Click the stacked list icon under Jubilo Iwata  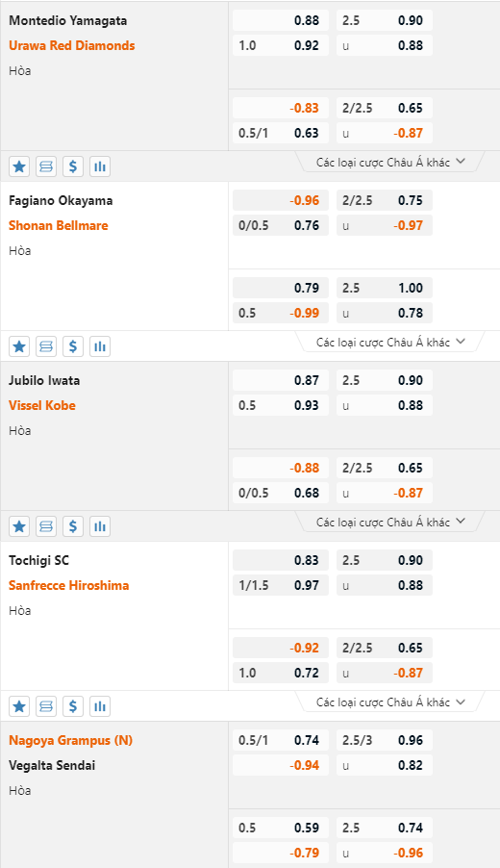[x=46, y=526]
